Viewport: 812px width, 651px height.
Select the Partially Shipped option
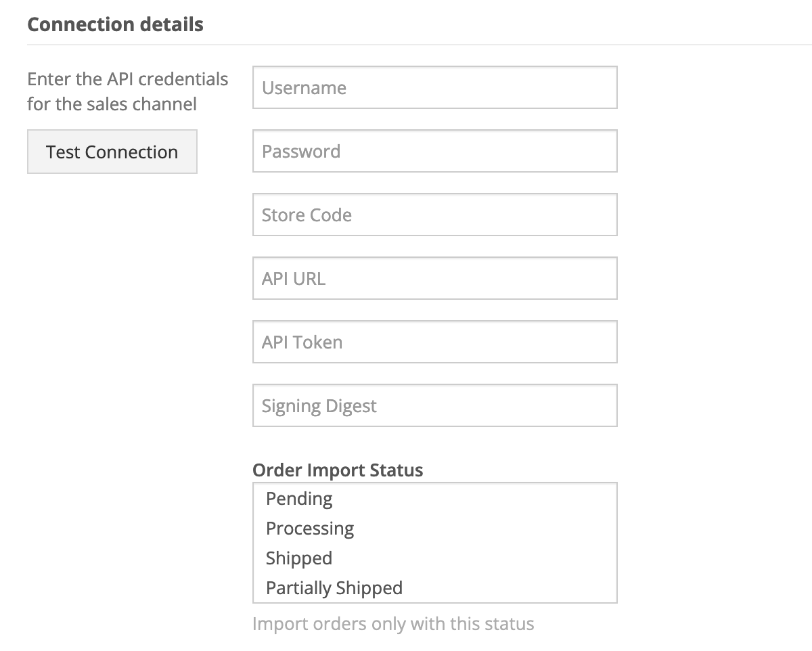point(334,588)
